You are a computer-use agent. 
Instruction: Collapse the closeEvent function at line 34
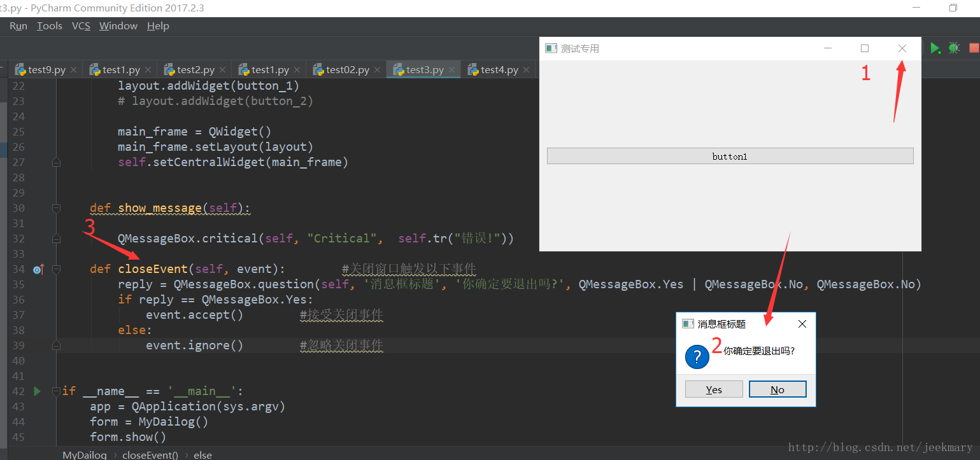click(56, 269)
